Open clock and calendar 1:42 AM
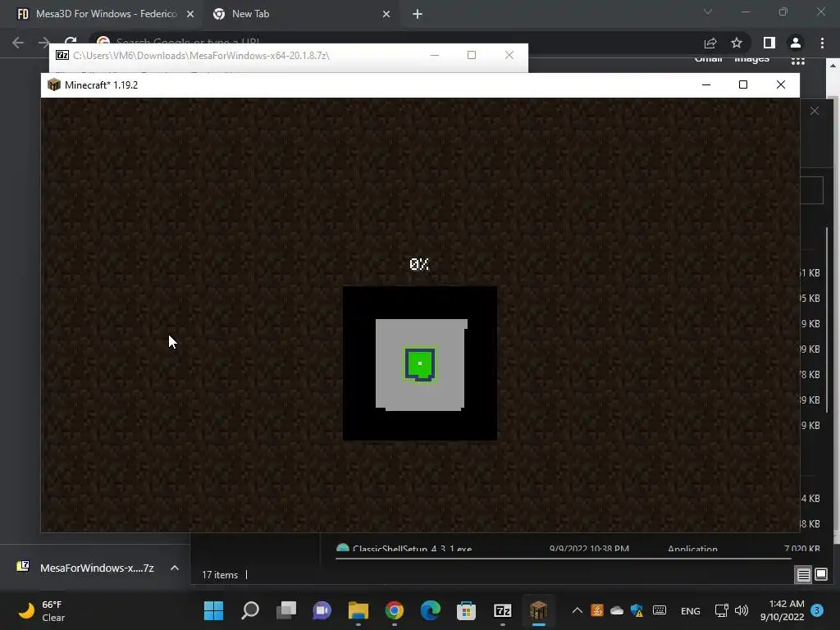This screenshot has width=840, height=630. [782, 610]
